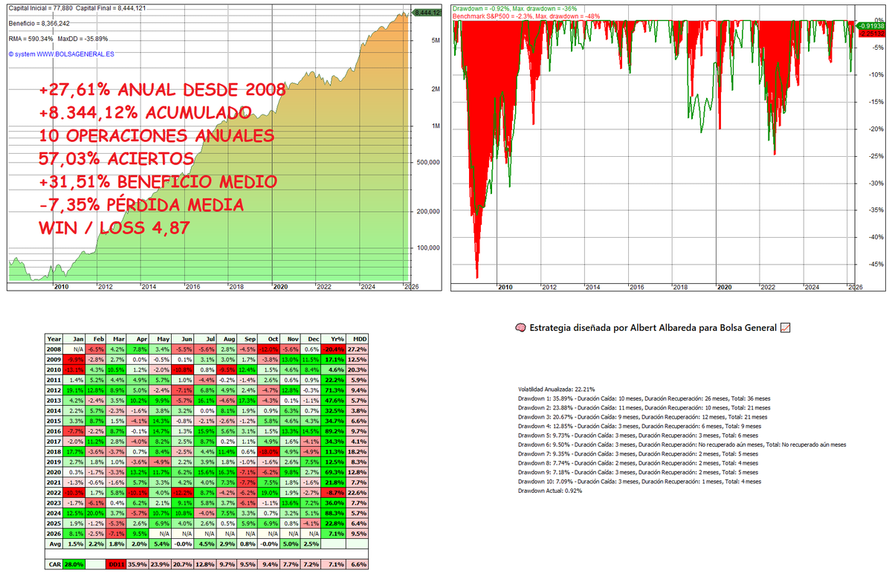Click the CAR row label
The width and height of the screenshot is (892, 588).
(x=54, y=564)
